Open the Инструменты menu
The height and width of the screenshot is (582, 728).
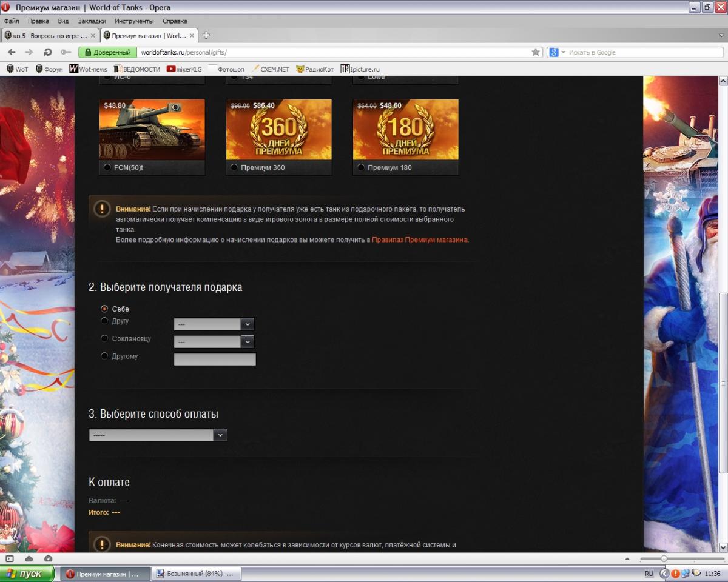[x=134, y=21]
